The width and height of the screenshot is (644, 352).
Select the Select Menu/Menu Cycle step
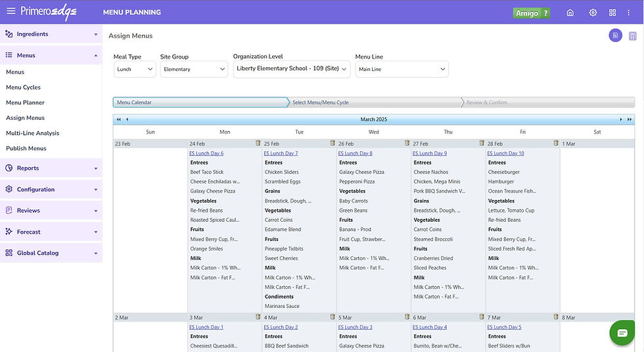[x=375, y=103]
